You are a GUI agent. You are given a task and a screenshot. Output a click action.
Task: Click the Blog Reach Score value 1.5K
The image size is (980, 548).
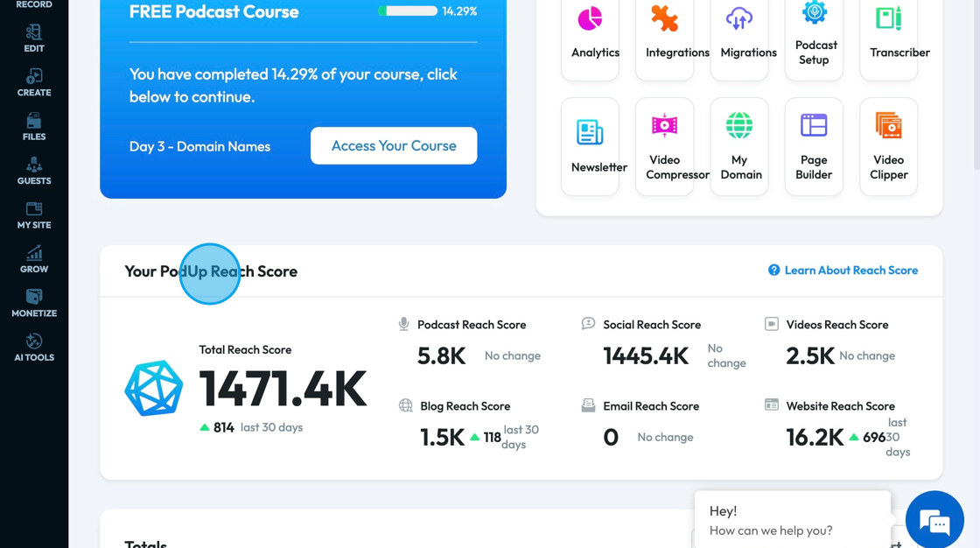pos(442,438)
